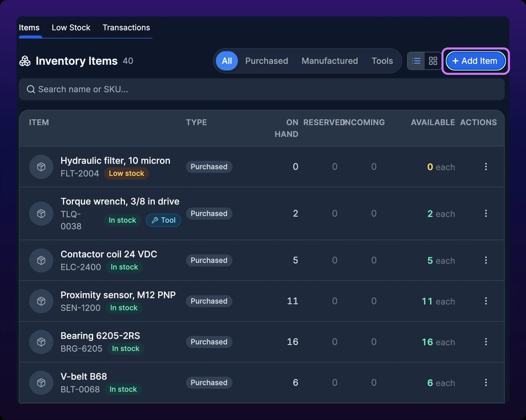The width and height of the screenshot is (526, 420).
Task: Click the Low stock badge on FLT-2004
Action: 126,174
